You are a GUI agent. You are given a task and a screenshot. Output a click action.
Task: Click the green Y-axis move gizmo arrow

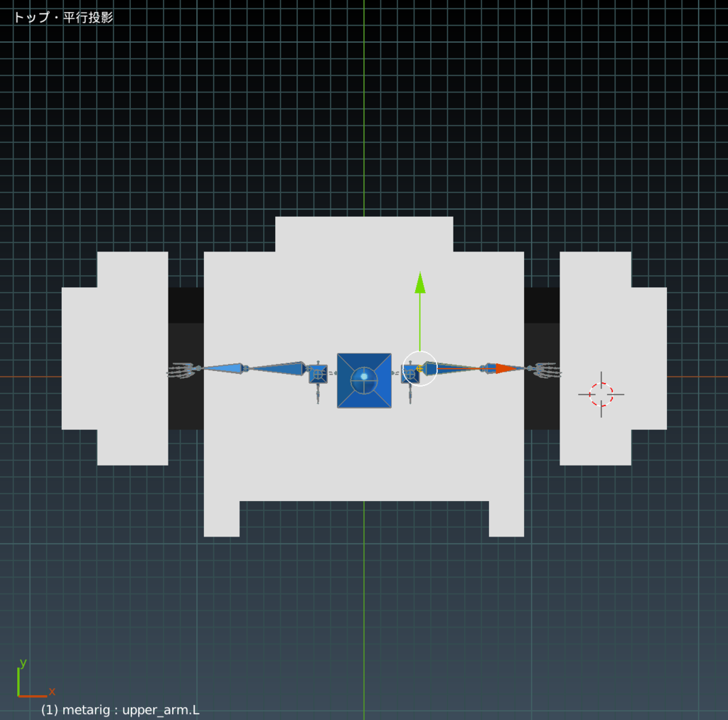tap(419, 283)
